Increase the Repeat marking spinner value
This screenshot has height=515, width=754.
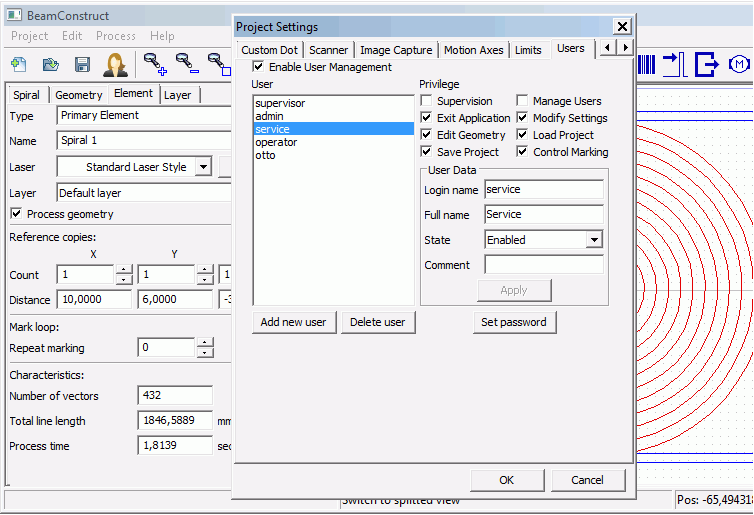205,343
